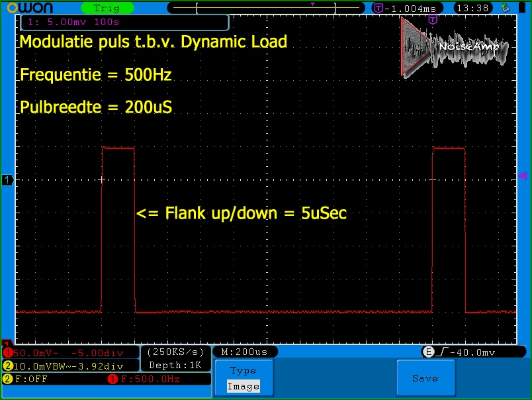Click the USB connection icon
The image size is (532, 400).
click(x=506, y=8)
